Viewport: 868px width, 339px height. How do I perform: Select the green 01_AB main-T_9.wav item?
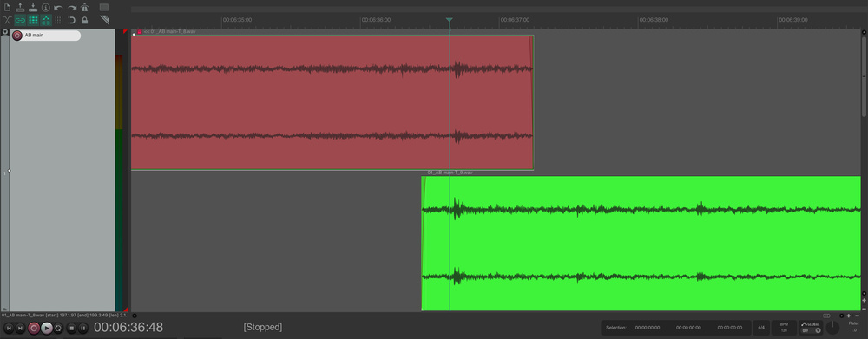[x=641, y=244]
